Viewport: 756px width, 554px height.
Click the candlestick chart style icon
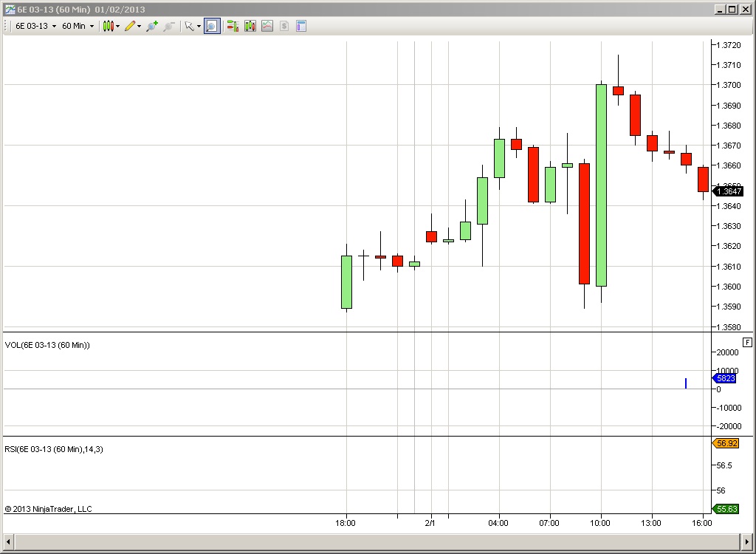click(108, 26)
